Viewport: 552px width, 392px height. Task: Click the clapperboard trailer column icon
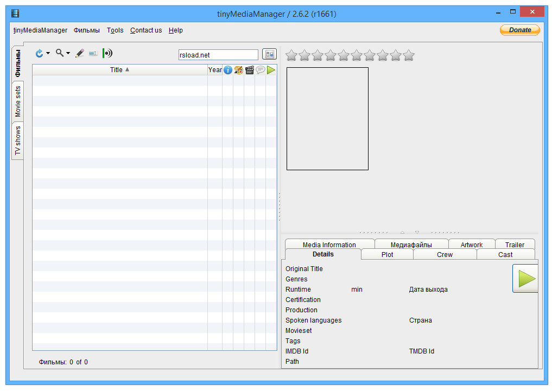point(250,70)
